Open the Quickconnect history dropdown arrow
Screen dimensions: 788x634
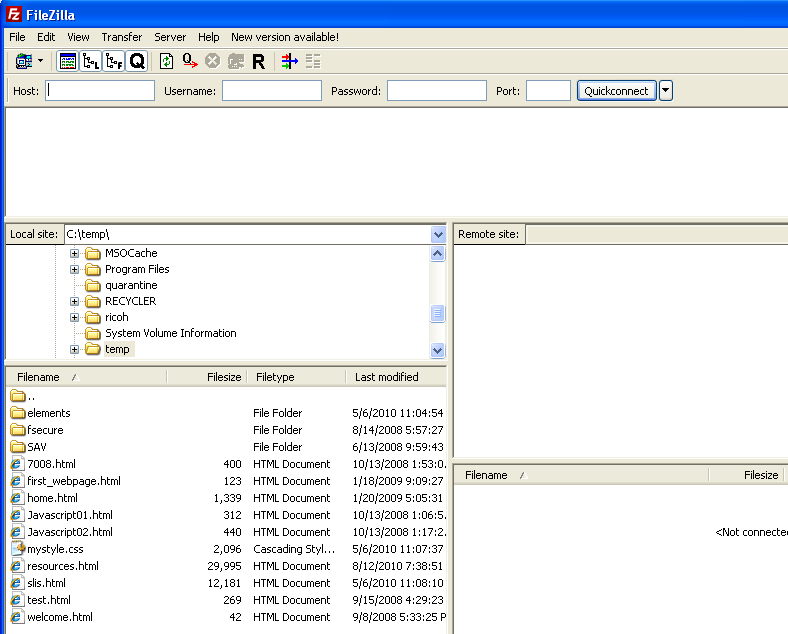tap(666, 91)
